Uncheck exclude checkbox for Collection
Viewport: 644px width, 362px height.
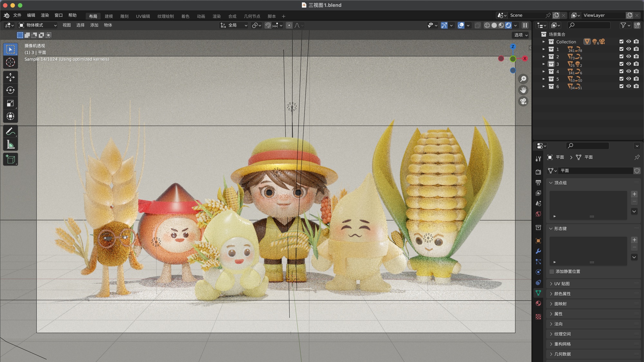(621, 42)
